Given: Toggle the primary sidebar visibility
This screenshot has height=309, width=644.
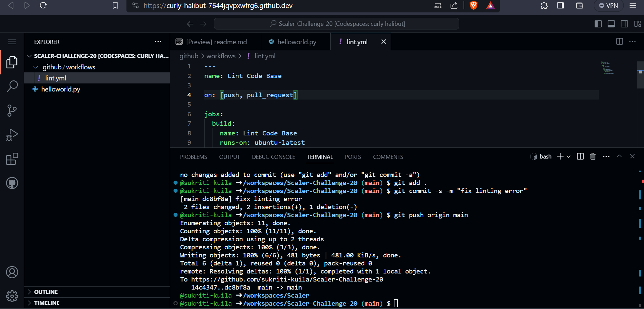Looking at the screenshot, I should click(x=598, y=23).
